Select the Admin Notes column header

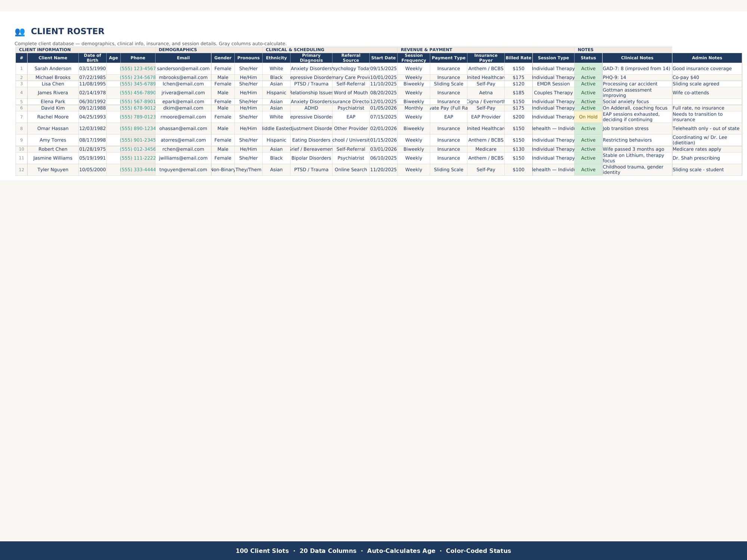click(707, 58)
